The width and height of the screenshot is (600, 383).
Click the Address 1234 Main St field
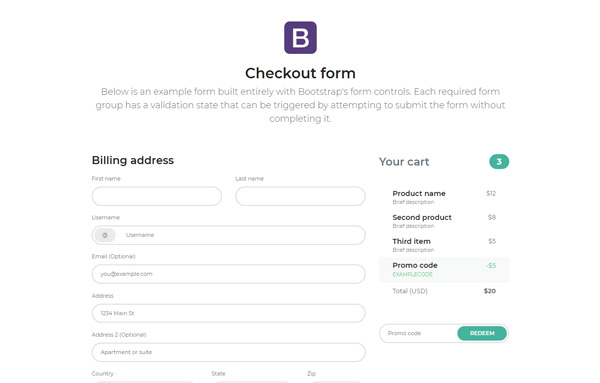[x=228, y=313]
